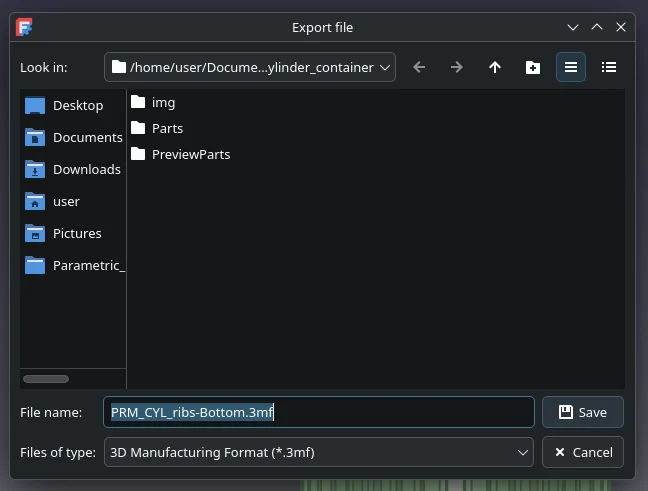
Task: Switch to detail view mode
Action: [x=609, y=67]
